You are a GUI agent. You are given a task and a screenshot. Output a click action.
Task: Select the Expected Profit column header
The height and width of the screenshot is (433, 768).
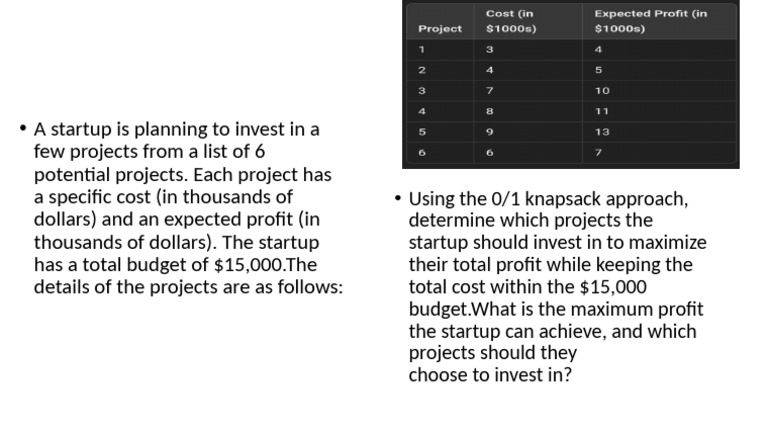(x=650, y=21)
